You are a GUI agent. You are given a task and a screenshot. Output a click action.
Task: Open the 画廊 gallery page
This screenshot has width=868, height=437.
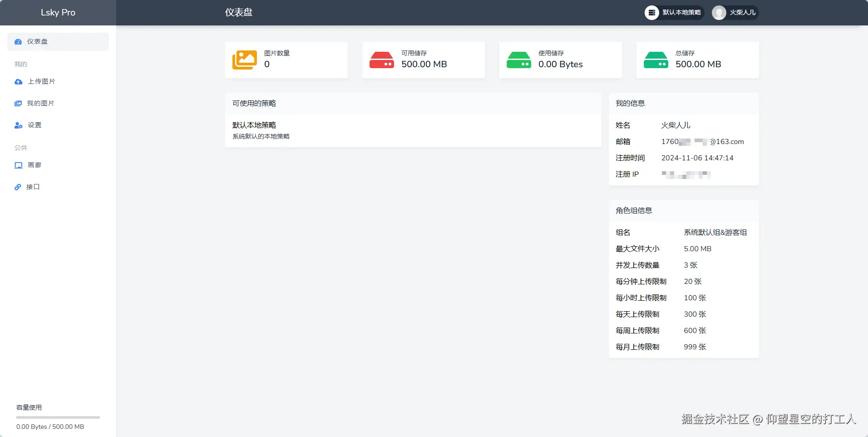[x=58, y=165]
